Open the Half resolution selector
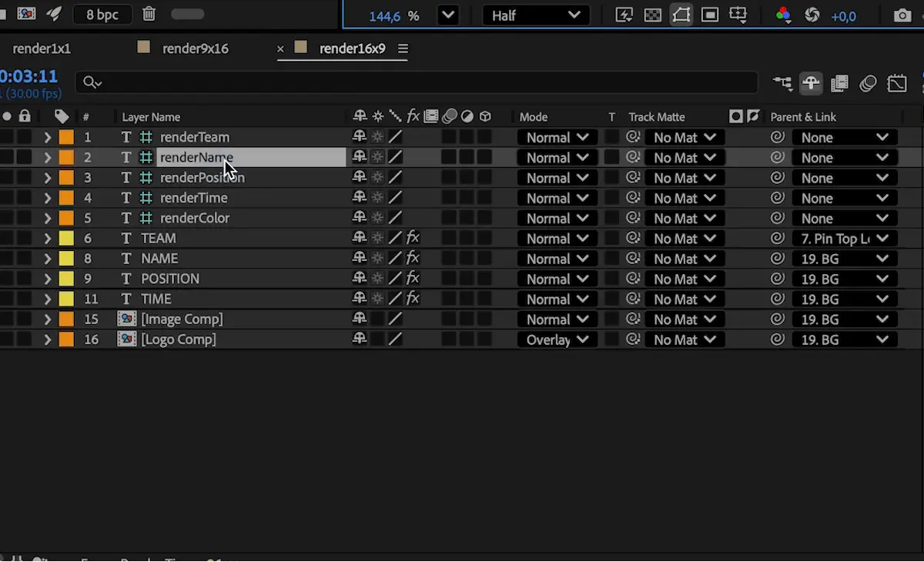This screenshot has width=924, height=562. 536,15
